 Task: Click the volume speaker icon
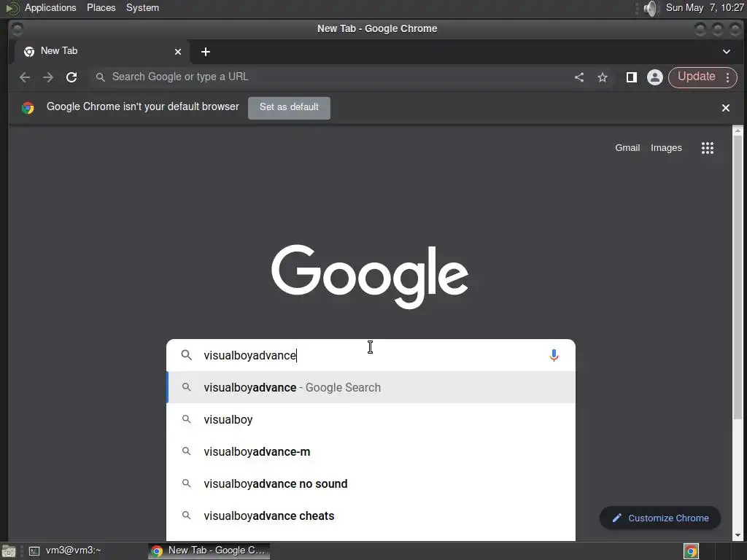[651, 8]
